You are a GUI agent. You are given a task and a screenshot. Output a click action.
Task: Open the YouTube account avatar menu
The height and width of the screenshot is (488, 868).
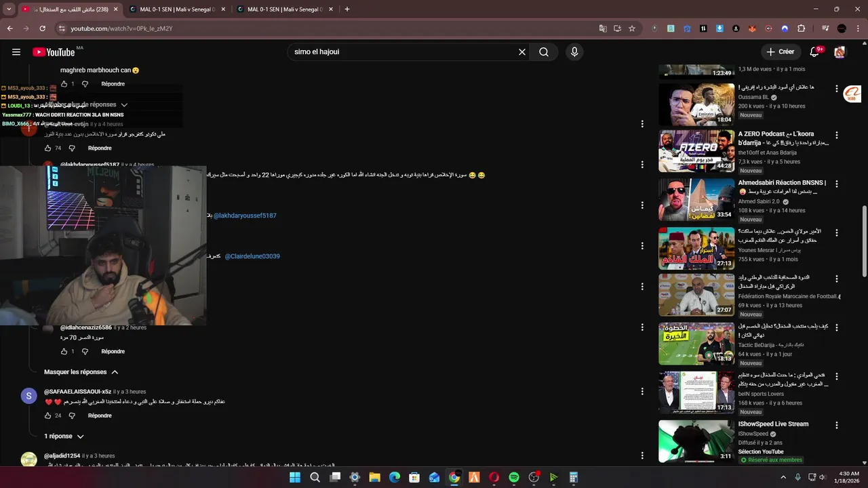tap(840, 52)
